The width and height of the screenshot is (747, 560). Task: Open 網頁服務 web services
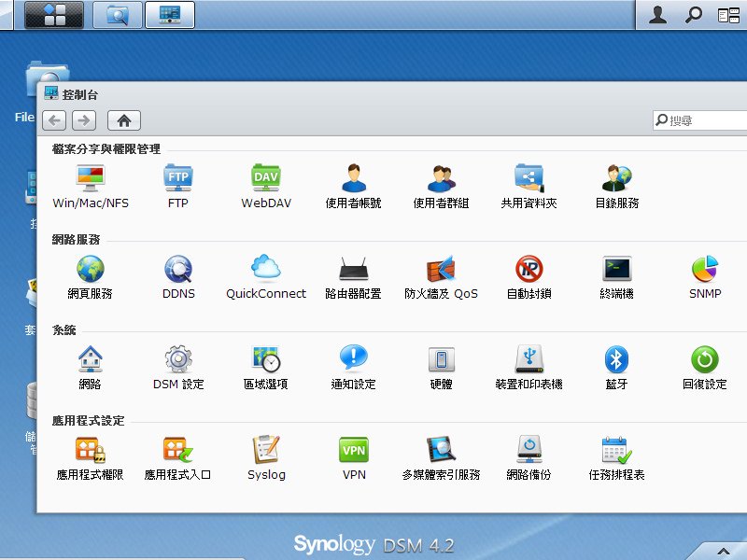coord(90,277)
